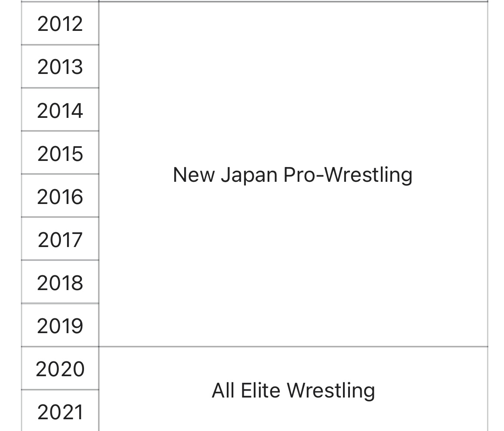Open the New Japan Pro-Wrestling entry
Screen dimensions: 504x431
(292, 175)
